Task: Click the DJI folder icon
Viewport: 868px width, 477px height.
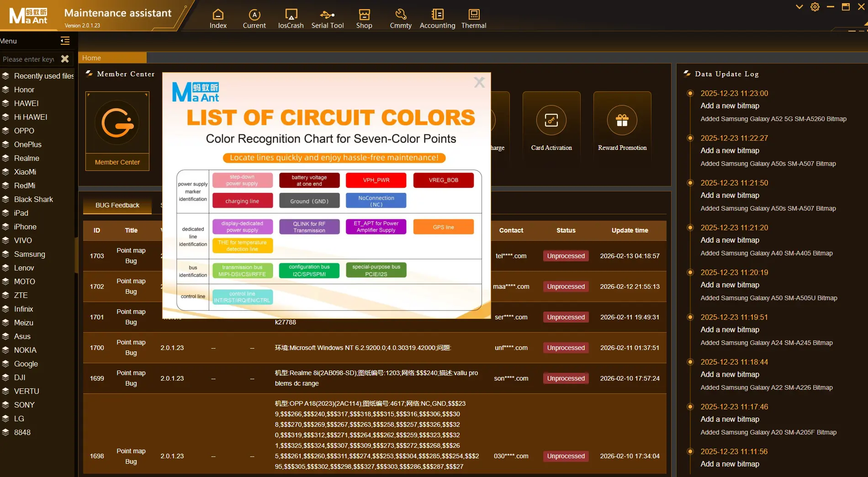Action: tap(5, 377)
